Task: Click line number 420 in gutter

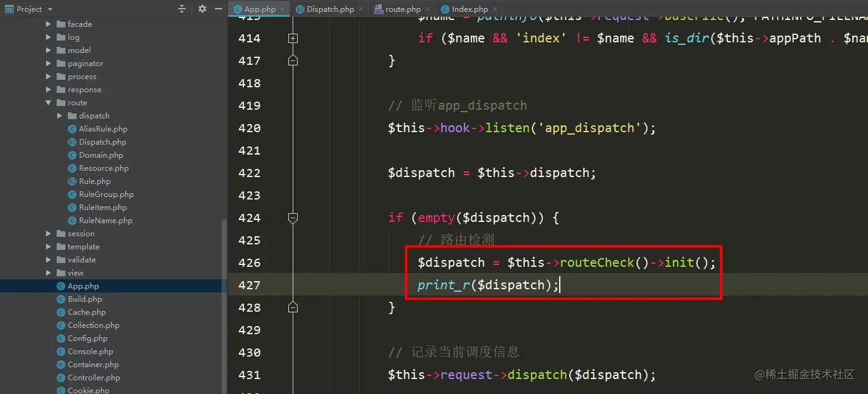Action: tap(249, 128)
